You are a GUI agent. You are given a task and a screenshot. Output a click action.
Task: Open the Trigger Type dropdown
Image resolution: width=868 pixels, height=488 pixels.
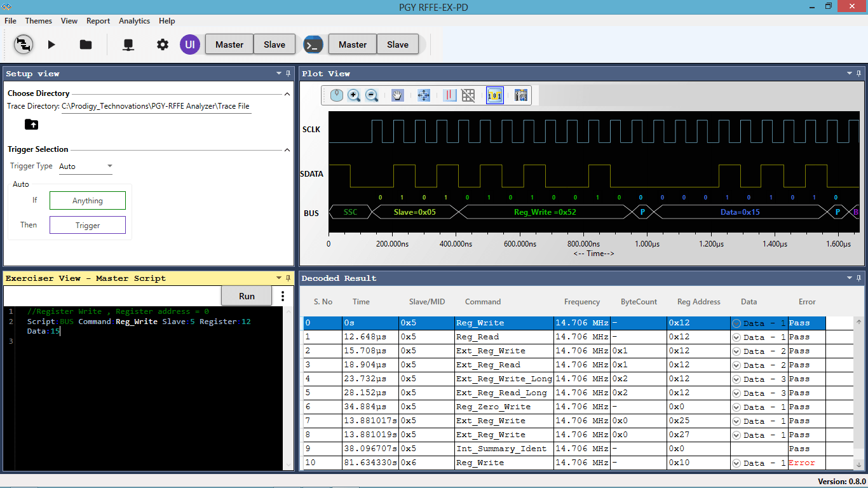point(86,166)
